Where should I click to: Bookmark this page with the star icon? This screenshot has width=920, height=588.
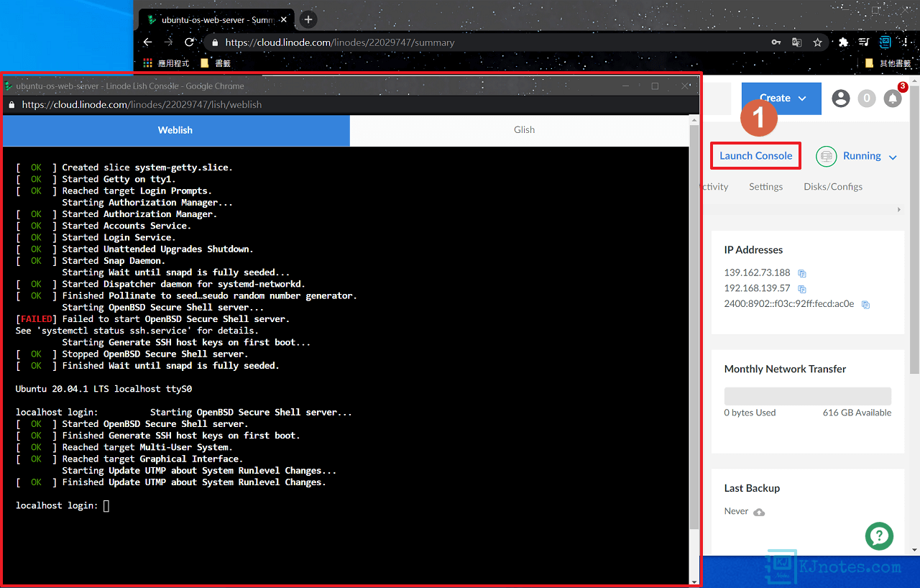[x=817, y=42]
